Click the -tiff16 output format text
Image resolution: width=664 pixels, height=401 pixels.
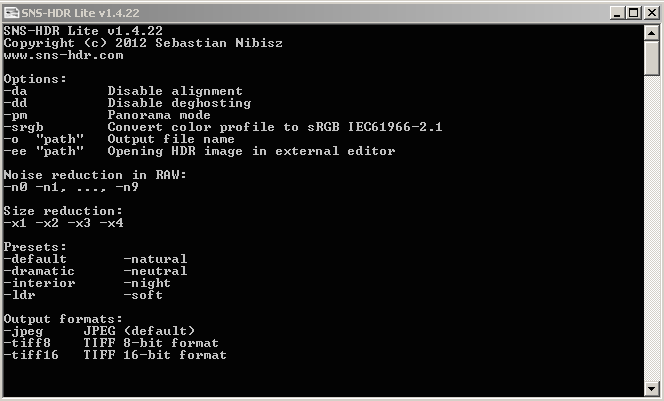click(31, 355)
